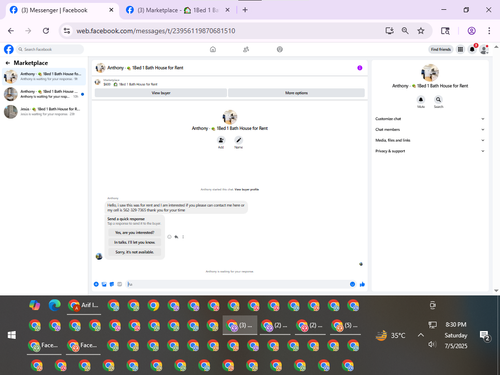Close the Marketplace browser tab

227,10
